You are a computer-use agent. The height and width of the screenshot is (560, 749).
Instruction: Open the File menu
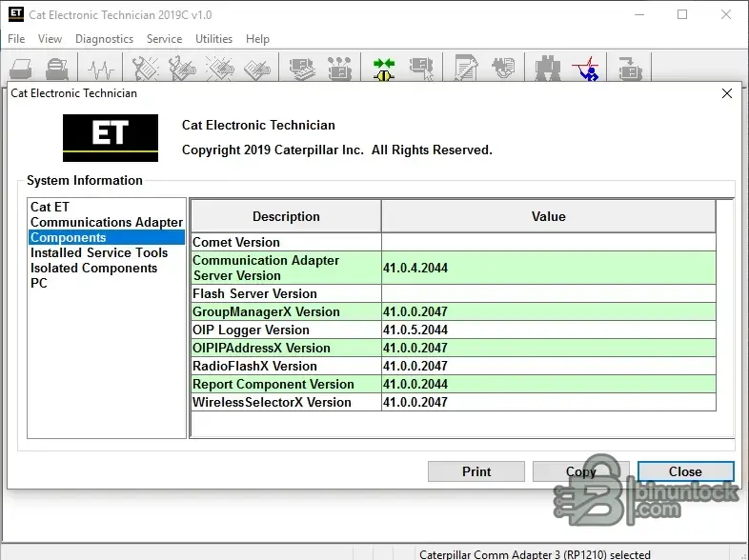pos(16,39)
